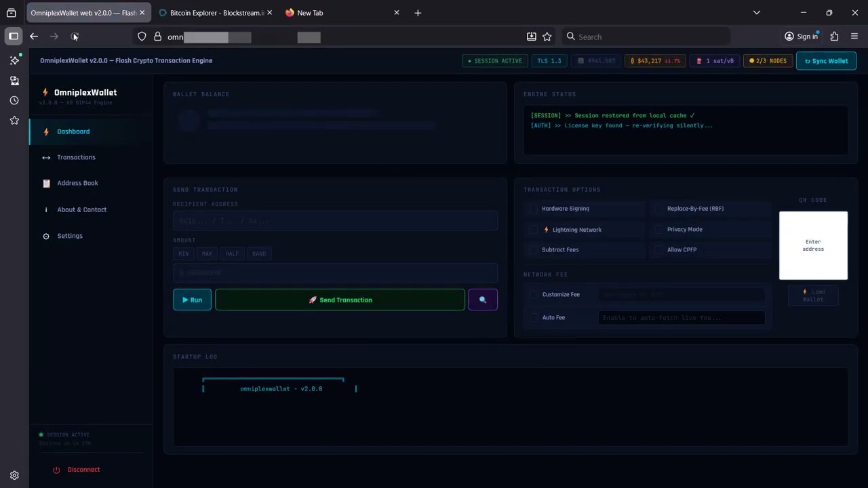This screenshot has width=868, height=488.
Task: Click SESSION ACTIVE status badge
Action: tap(495, 61)
